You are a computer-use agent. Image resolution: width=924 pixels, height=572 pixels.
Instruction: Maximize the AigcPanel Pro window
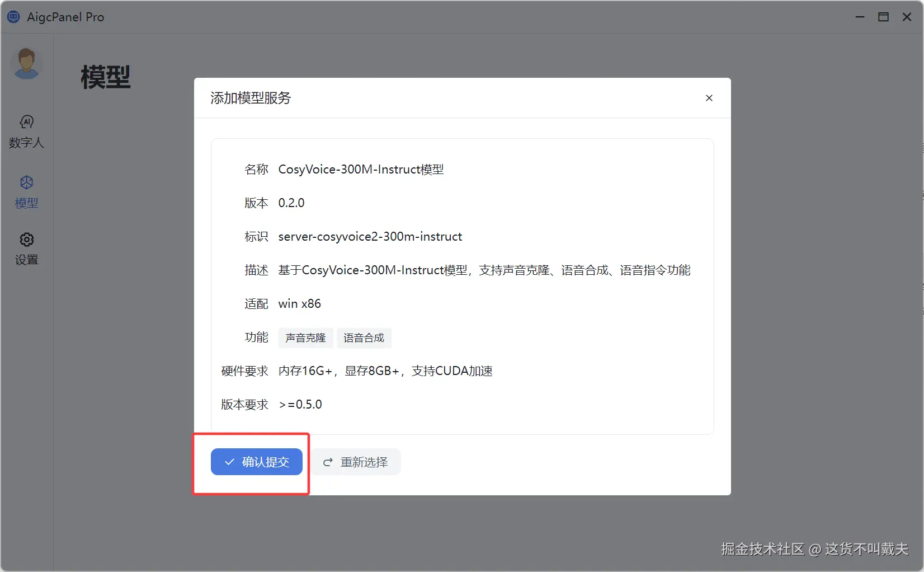(884, 17)
